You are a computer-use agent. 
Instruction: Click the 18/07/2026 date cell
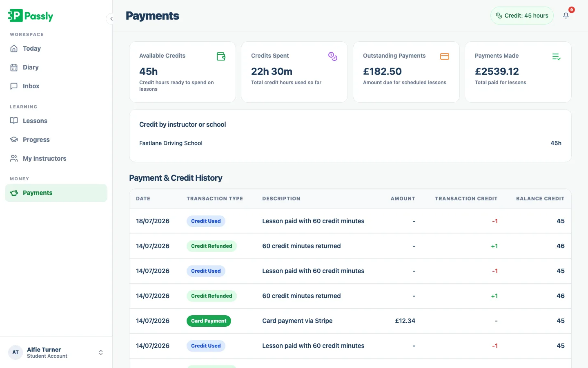coord(153,221)
